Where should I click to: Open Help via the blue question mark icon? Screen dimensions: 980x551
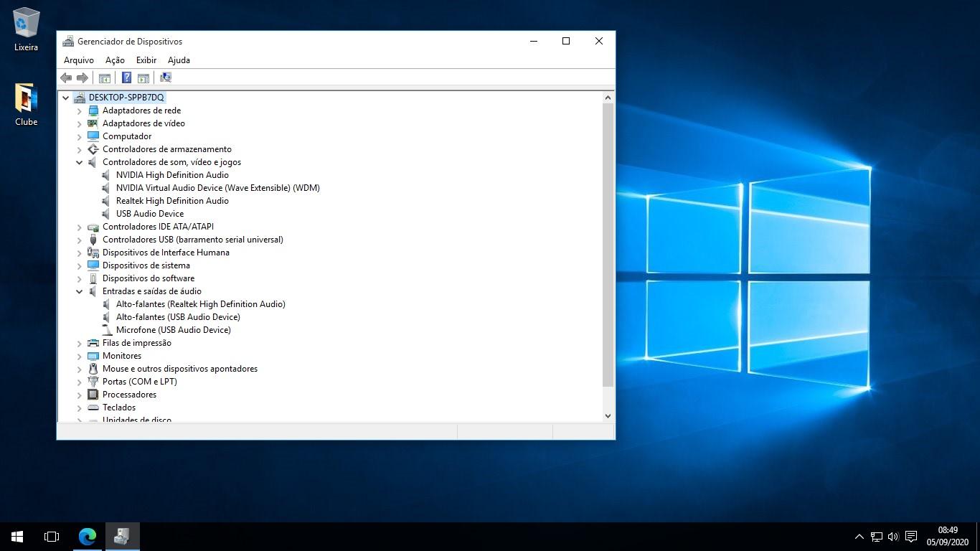click(x=126, y=77)
